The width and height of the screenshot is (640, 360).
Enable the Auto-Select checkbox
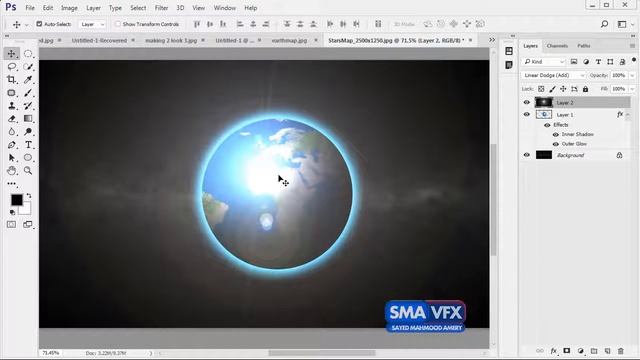[39, 24]
